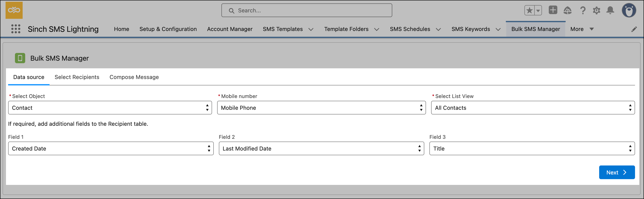The width and height of the screenshot is (644, 199).
Task: Open the SMS Keywords nav tab
Action: click(x=471, y=29)
